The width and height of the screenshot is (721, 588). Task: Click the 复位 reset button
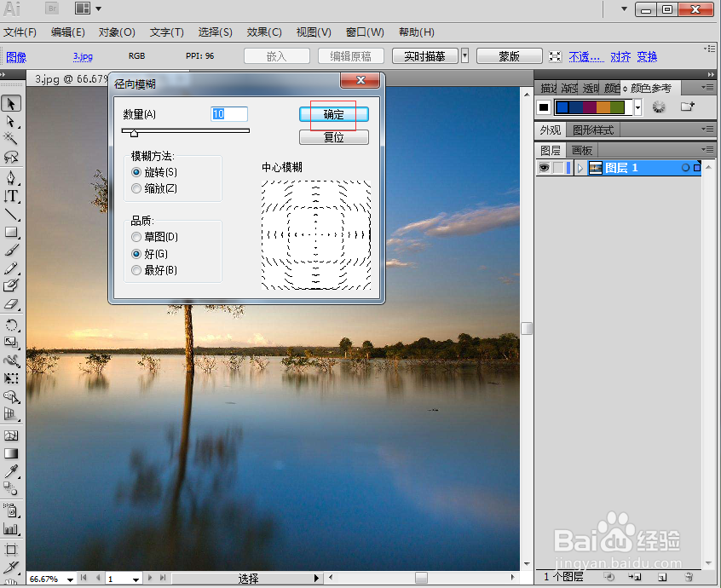coord(334,137)
